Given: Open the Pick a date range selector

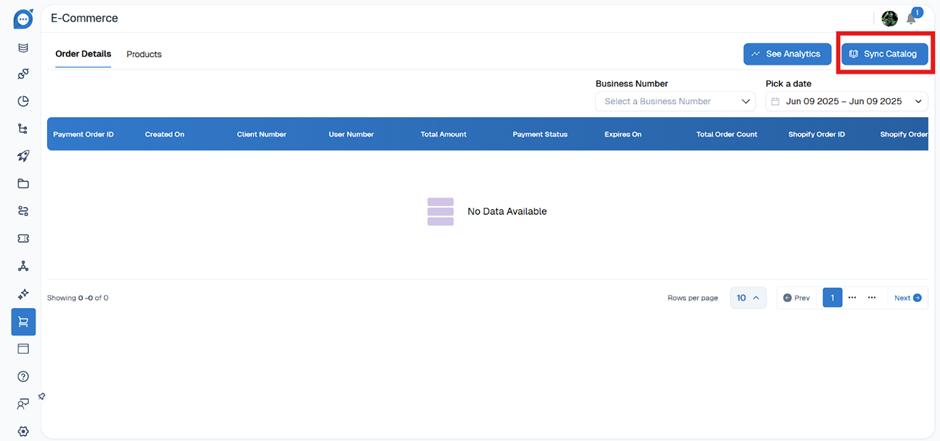Looking at the screenshot, I should click(846, 101).
